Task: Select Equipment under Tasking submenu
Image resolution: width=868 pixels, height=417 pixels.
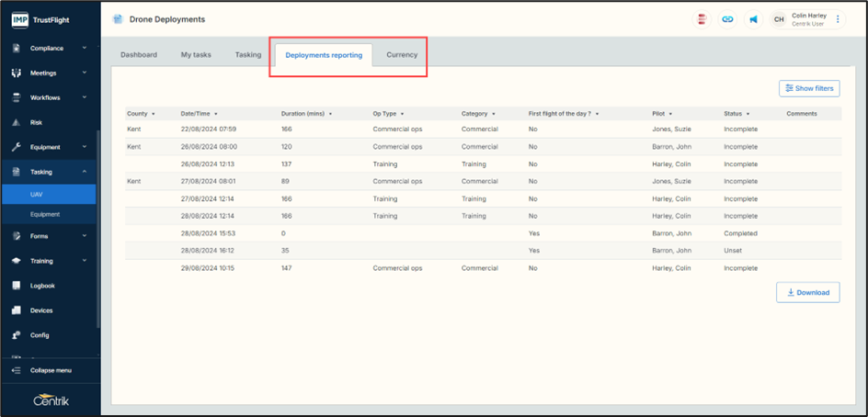Action: [45, 214]
